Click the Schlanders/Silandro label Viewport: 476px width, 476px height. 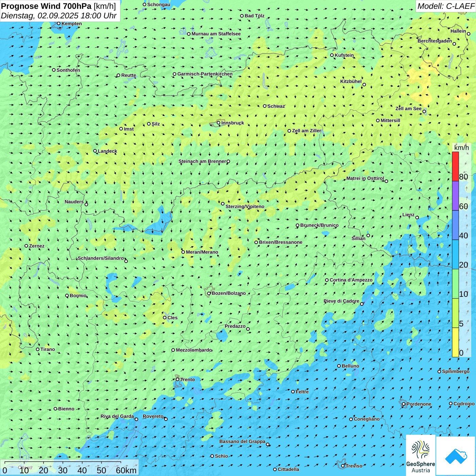click(101, 258)
